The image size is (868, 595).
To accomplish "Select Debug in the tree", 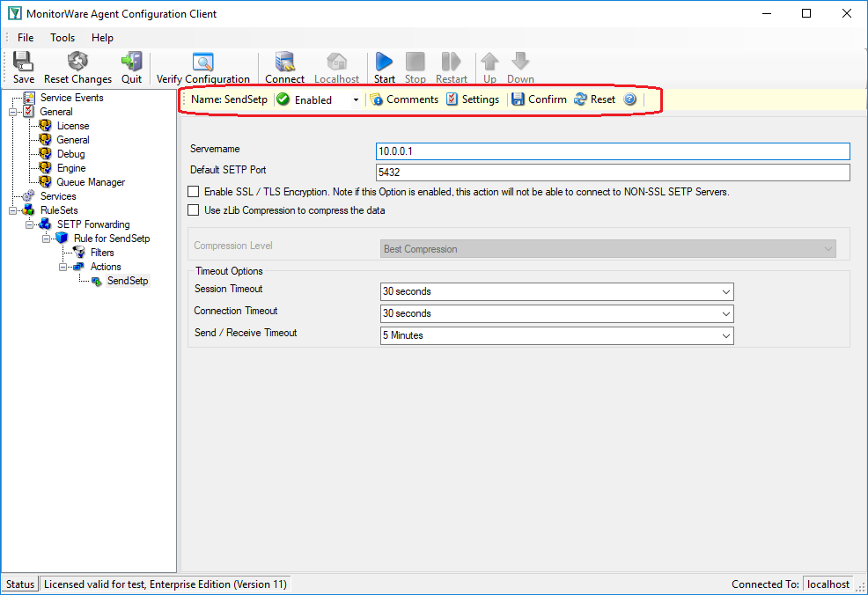I will click(x=70, y=154).
